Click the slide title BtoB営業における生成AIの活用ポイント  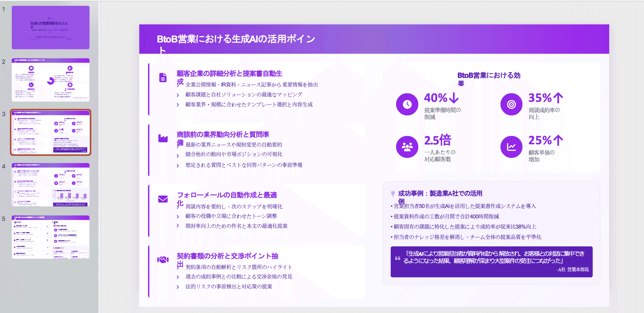click(236, 44)
